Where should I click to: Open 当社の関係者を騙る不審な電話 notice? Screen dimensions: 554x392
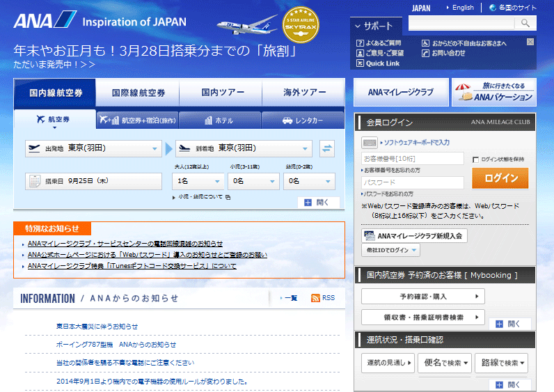point(125,363)
